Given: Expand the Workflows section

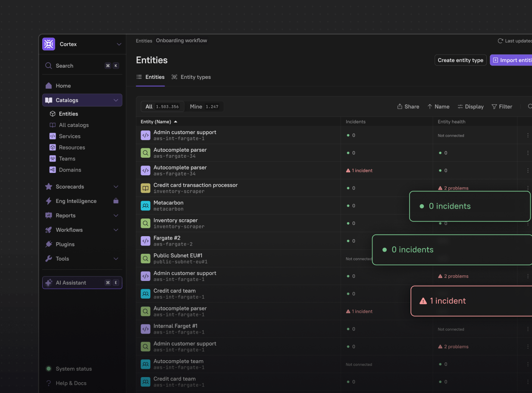Looking at the screenshot, I should click(x=116, y=230).
